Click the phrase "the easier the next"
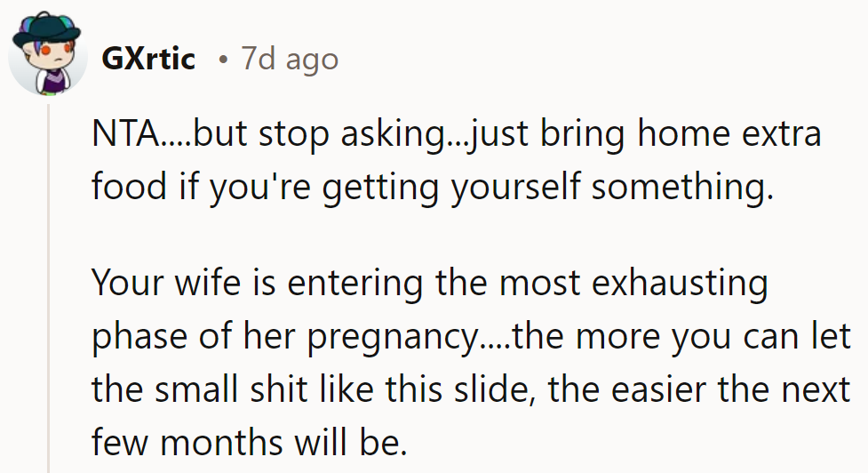Viewport: 868px width, 473px height. point(699,389)
